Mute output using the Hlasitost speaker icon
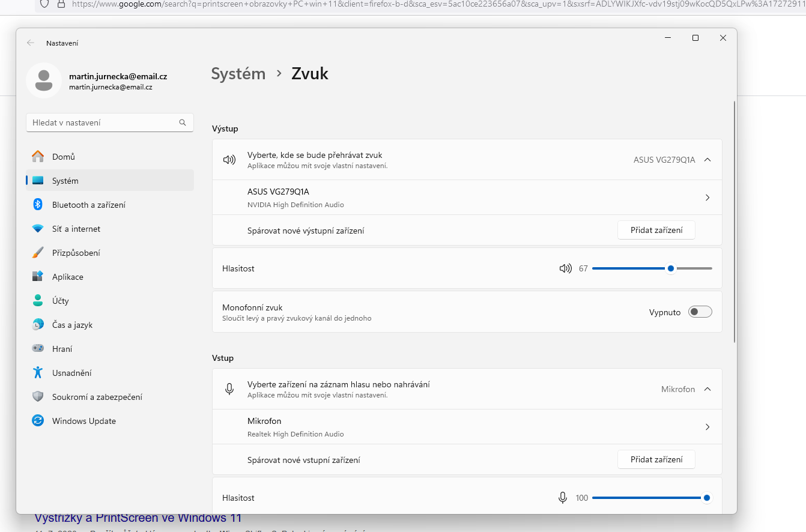The width and height of the screenshot is (806, 532). coord(565,268)
